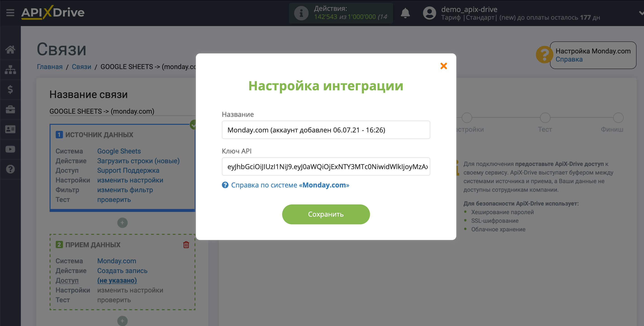Screen dimensions: 644x326
Task: Click the orange question mark help icon
Action: point(544,55)
